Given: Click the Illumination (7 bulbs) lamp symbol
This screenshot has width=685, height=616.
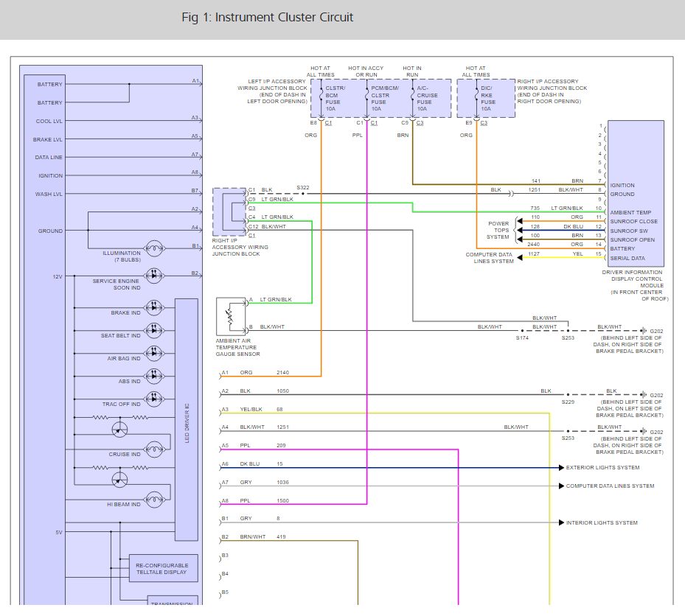Looking at the screenshot, I should click(x=153, y=247).
